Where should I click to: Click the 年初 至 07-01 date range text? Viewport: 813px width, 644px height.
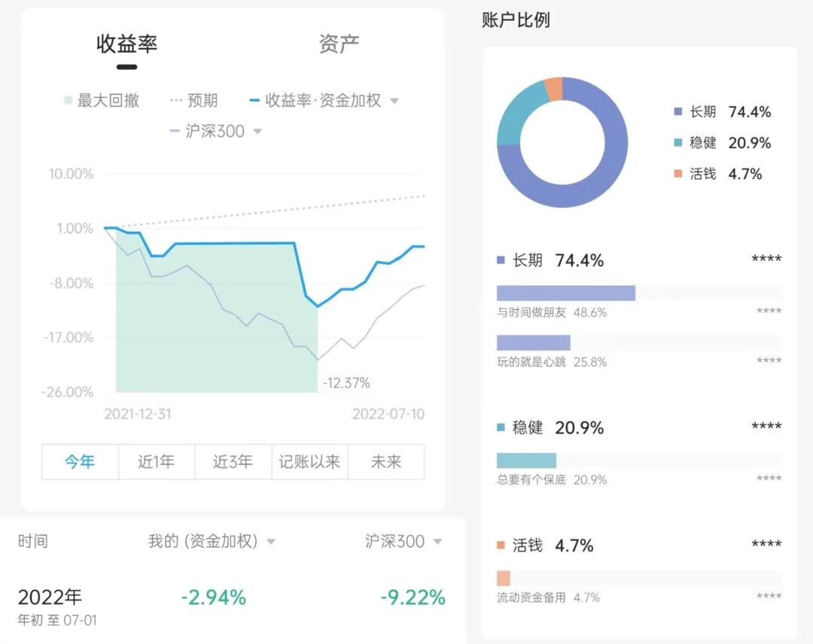pos(57,620)
